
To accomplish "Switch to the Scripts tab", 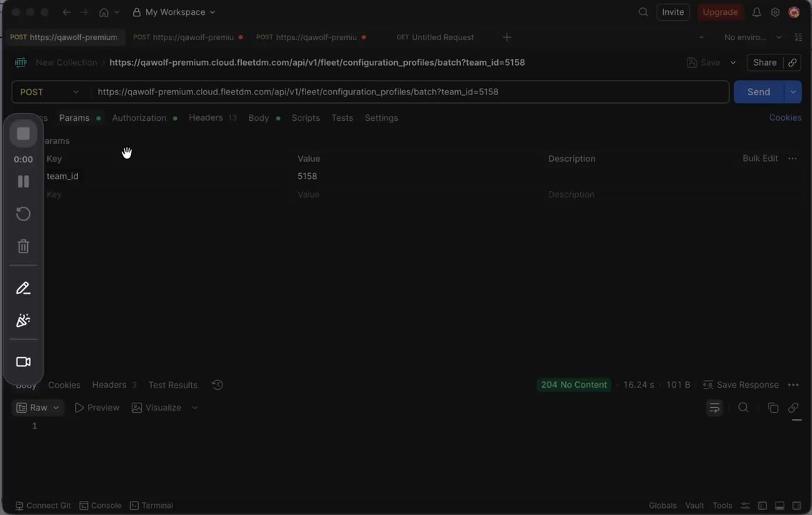I will tap(305, 118).
